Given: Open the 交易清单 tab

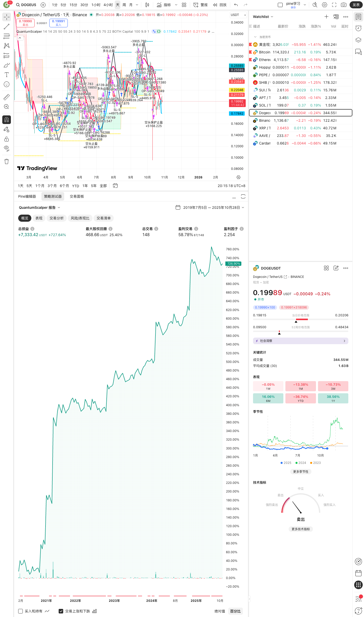Looking at the screenshot, I should (x=103, y=218).
